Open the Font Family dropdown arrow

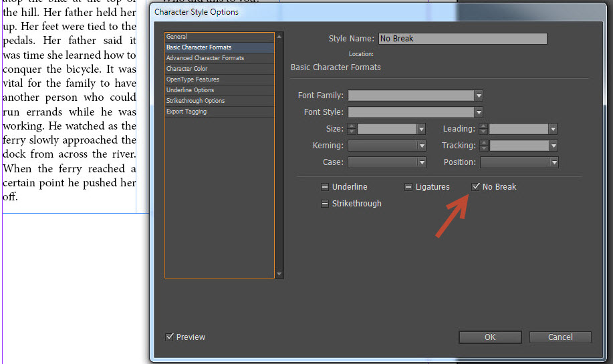[x=479, y=96]
